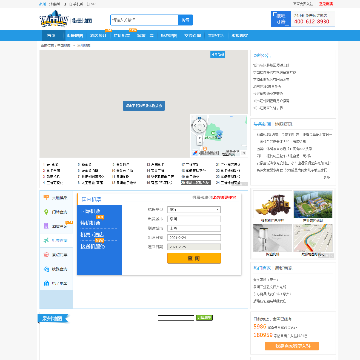This screenshot has height=360, width=360.
Task: Click the red circular icon in sidebar
Action: point(46,255)
